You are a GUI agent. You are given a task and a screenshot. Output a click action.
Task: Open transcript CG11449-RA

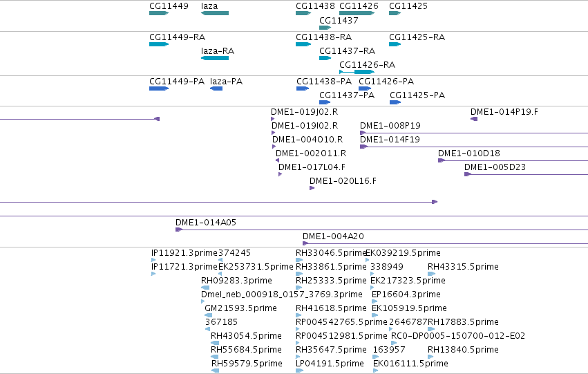[178, 37]
